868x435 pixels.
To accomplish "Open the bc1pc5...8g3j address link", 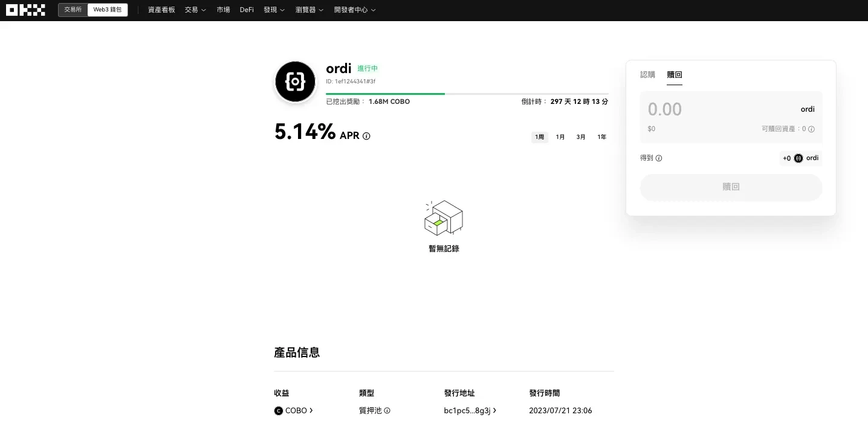I will pos(470,411).
